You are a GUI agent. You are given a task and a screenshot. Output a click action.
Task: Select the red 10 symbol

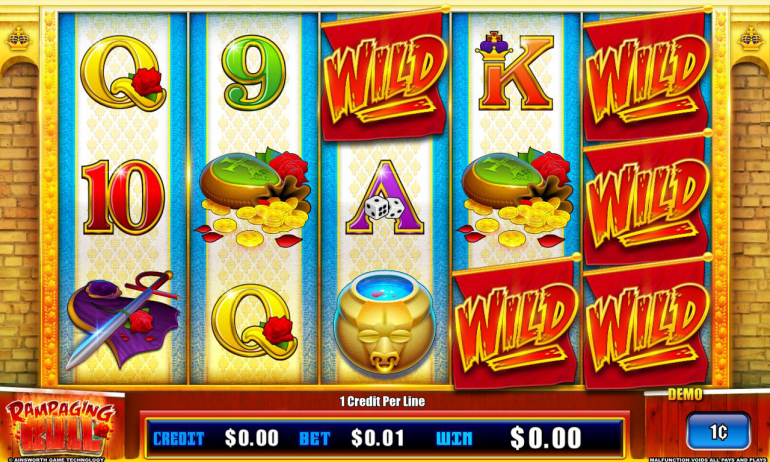(123, 196)
